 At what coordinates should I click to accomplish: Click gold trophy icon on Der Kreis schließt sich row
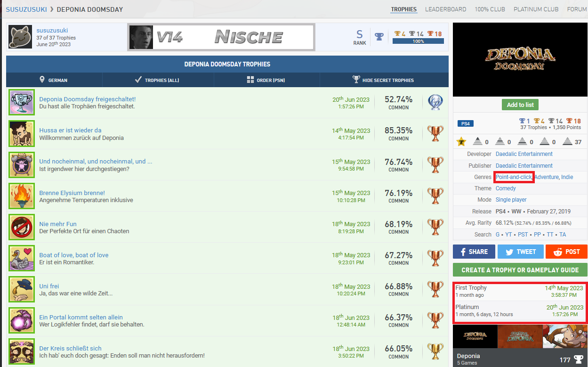coord(435,351)
